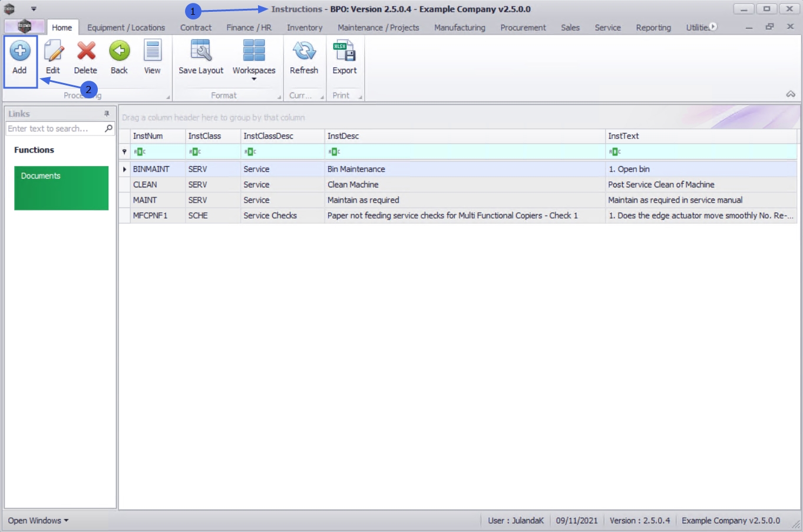Sort by the InstClassDesc column header
This screenshot has height=532, width=803.
(283, 136)
